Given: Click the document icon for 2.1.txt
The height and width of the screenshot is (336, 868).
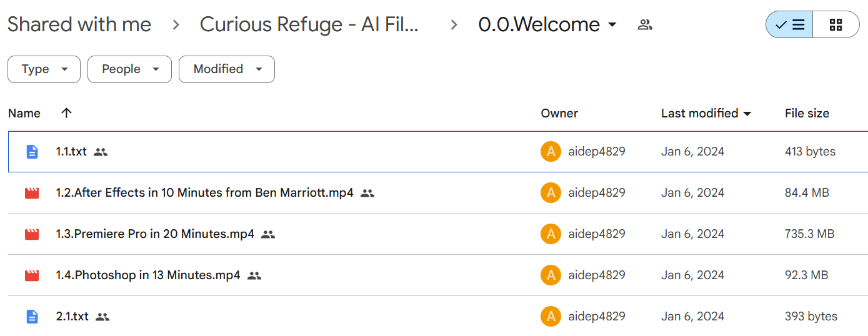Looking at the screenshot, I should coord(32,317).
